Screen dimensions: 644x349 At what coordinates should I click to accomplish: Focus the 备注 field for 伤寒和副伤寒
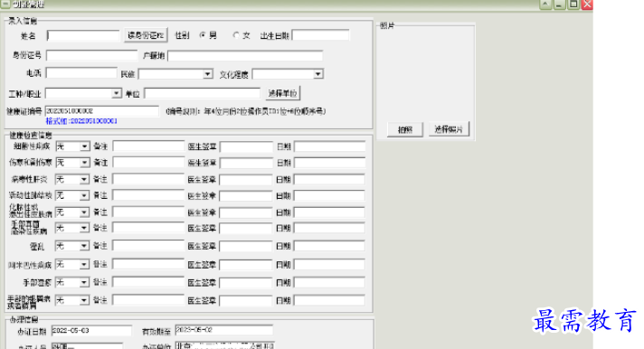(148, 163)
